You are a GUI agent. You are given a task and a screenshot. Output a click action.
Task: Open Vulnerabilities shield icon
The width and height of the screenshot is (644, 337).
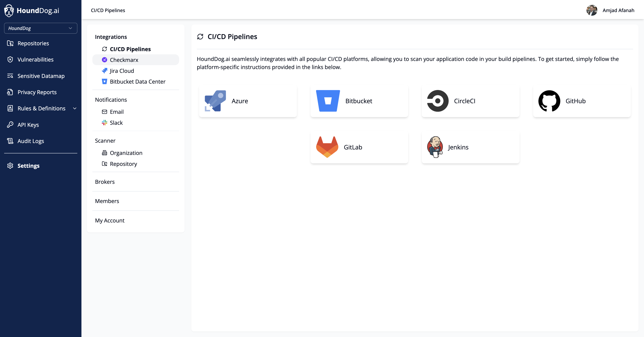click(10, 60)
